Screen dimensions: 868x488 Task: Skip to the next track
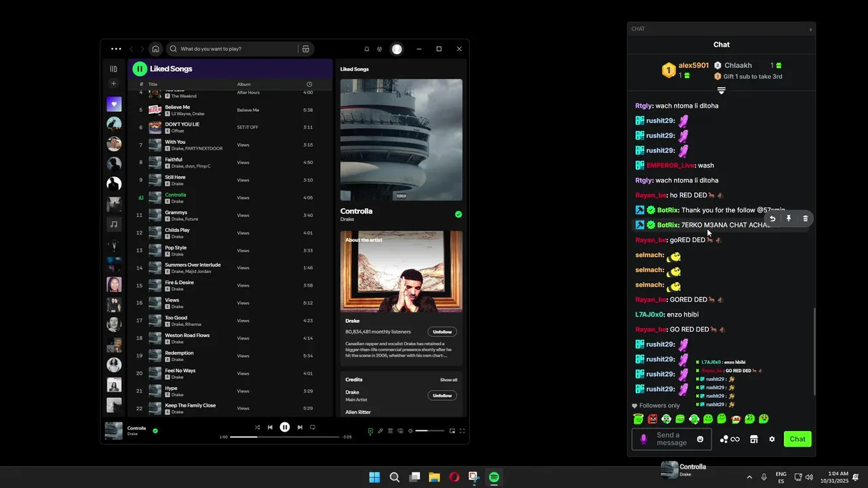coord(300,428)
